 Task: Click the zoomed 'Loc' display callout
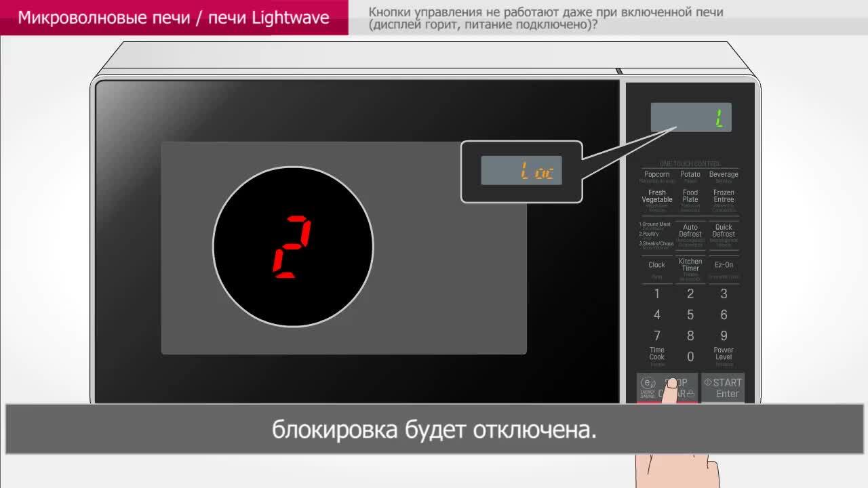coord(521,171)
